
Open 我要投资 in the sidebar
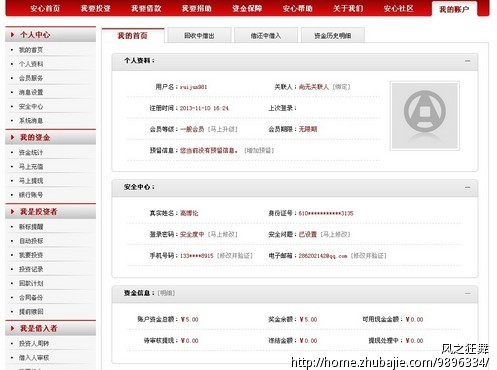(31, 255)
